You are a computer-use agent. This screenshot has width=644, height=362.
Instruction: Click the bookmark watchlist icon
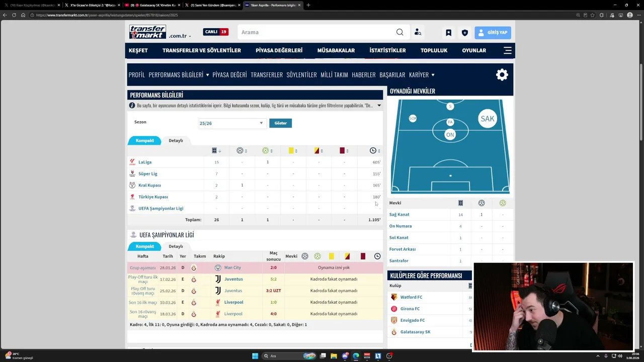pyautogui.click(x=448, y=33)
